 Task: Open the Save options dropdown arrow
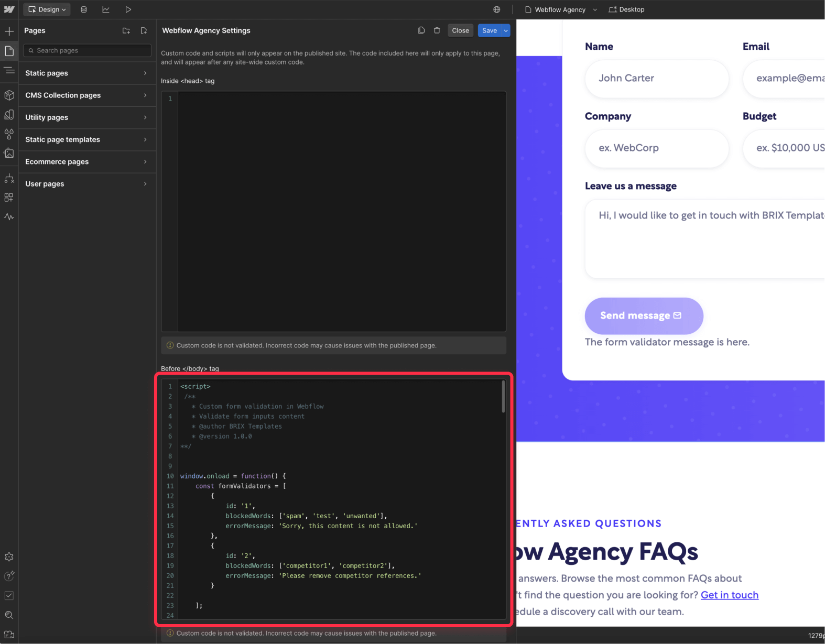(x=506, y=30)
